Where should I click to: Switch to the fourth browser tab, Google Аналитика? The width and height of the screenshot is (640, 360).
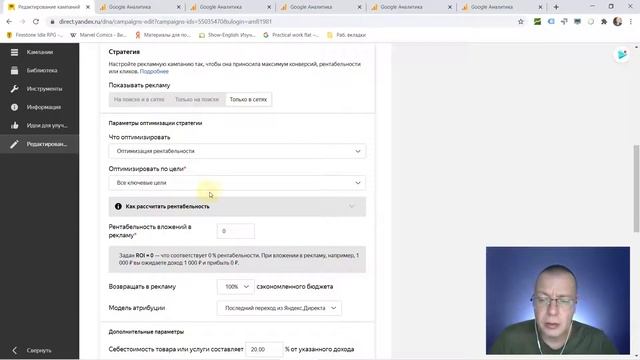[x=320, y=7]
